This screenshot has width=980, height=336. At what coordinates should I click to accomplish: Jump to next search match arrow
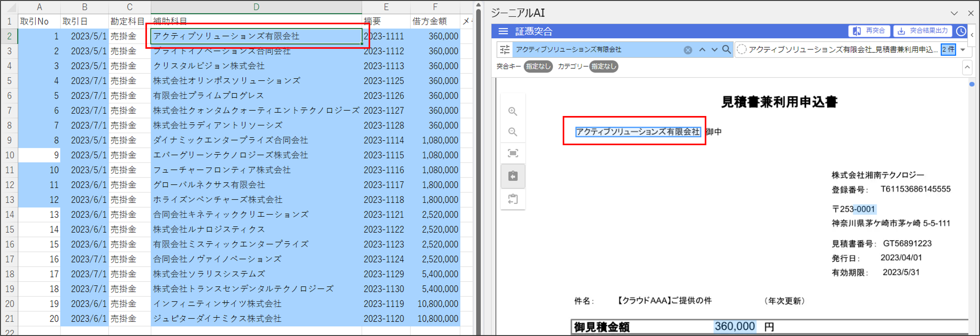715,49
